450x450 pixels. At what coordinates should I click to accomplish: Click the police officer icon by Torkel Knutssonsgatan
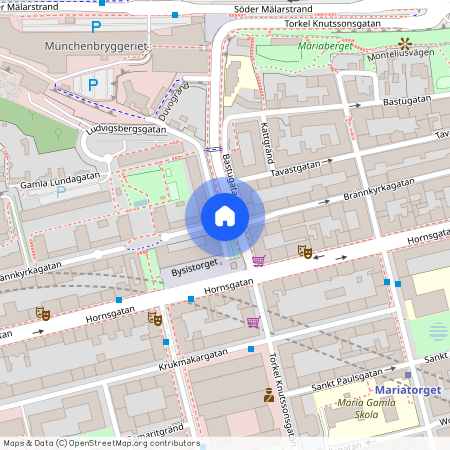269,395
